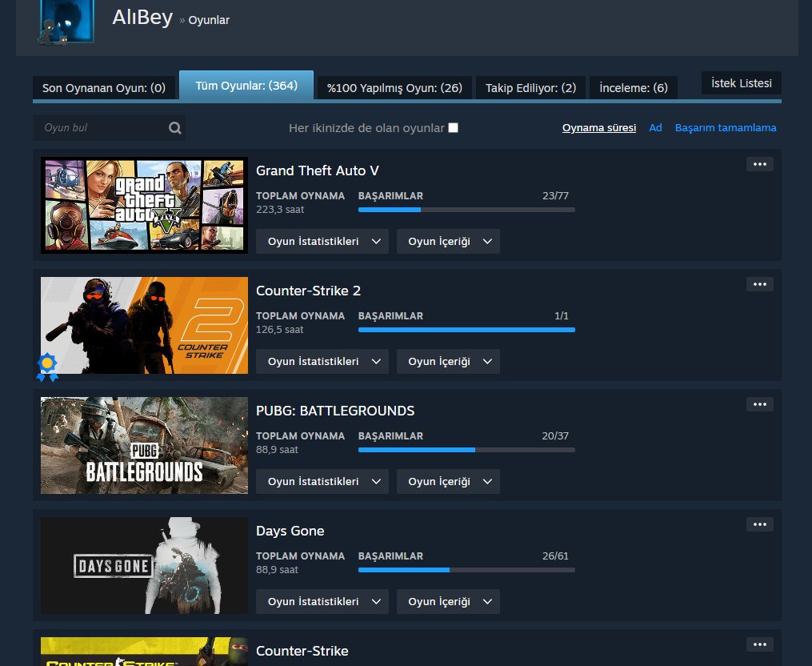Click the 223,3 saat playtime text
Image resolution: width=812 pixels, height=666 pixels.
pyautogui.click(x=280, y=210)
